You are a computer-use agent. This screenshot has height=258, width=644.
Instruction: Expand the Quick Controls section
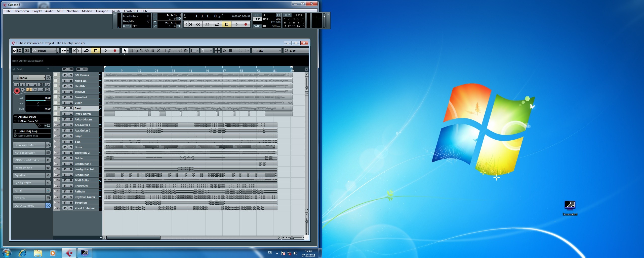pos(32,206)
